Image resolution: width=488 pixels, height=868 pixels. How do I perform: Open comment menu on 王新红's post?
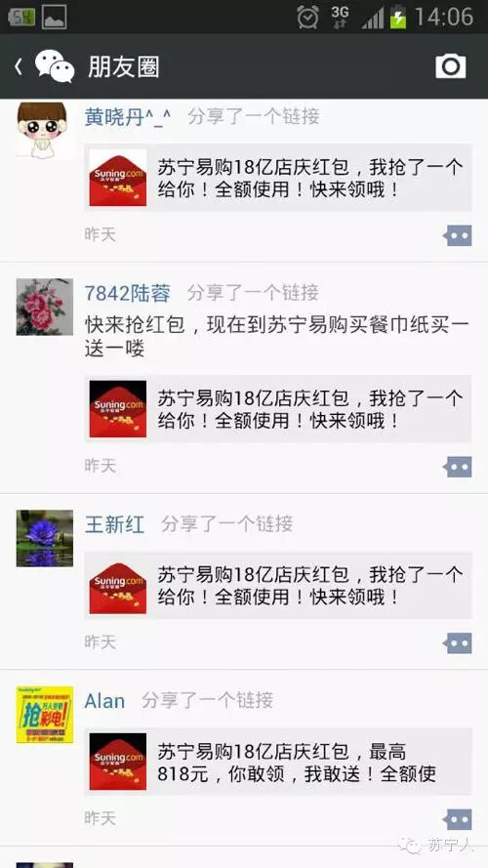458,643
